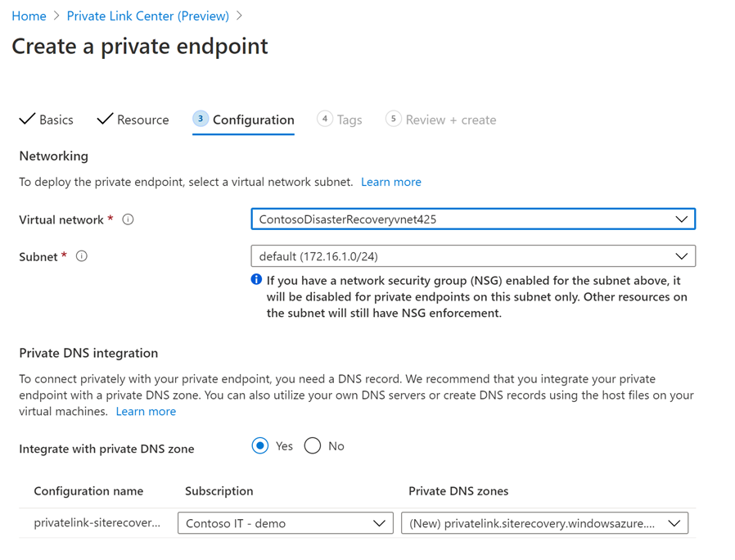Image resolution: width=735 pixels, height=560 pixels.
Task: Open Private Link Center via breadcrumb
Action: coord(147,16)
